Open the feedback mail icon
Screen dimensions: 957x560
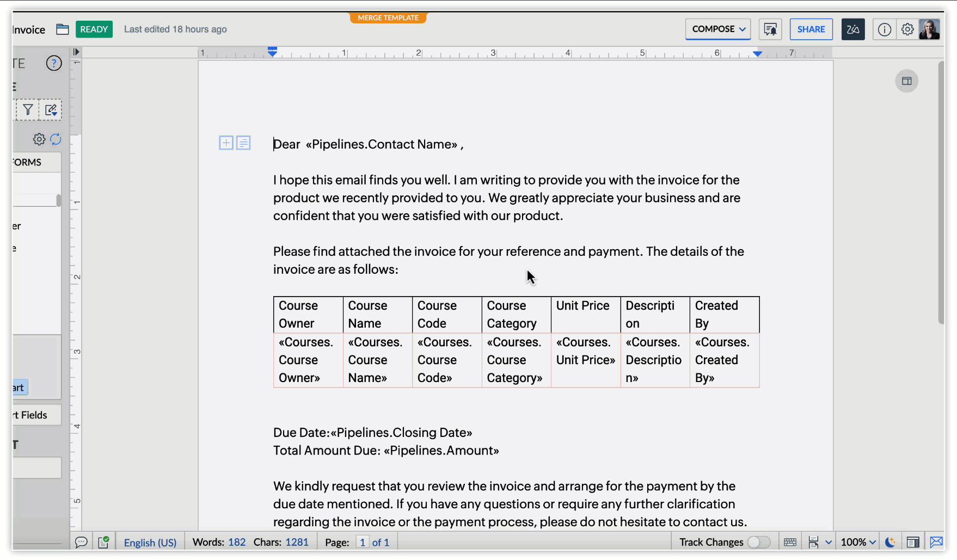point(936,542)
